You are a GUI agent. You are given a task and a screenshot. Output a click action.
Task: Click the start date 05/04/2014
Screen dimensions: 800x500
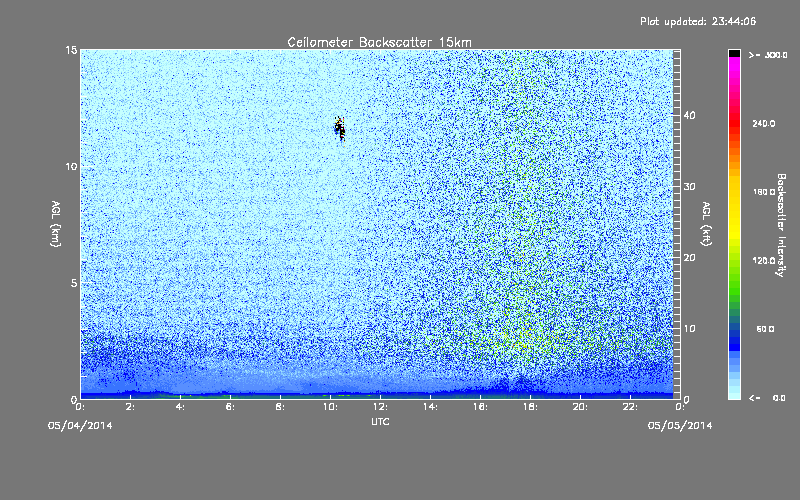pyautogui.click(x=80, y=426)
